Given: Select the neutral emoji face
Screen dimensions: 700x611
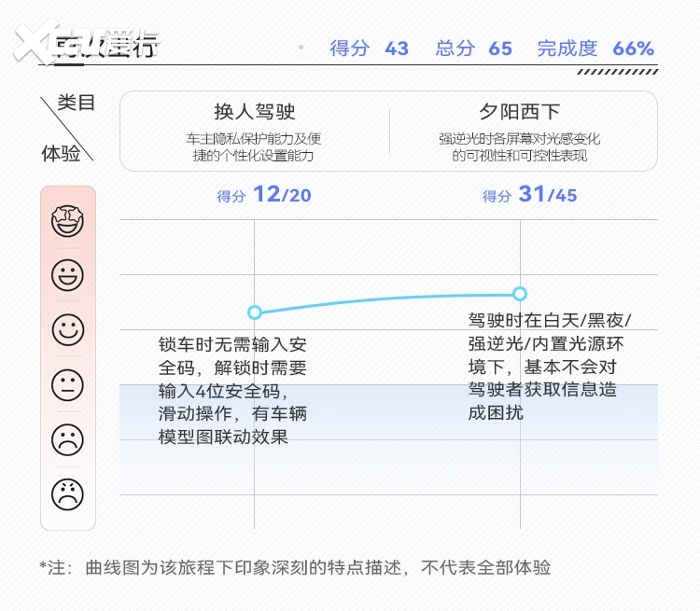Looking at the screenshot, I should pos(67,385).
